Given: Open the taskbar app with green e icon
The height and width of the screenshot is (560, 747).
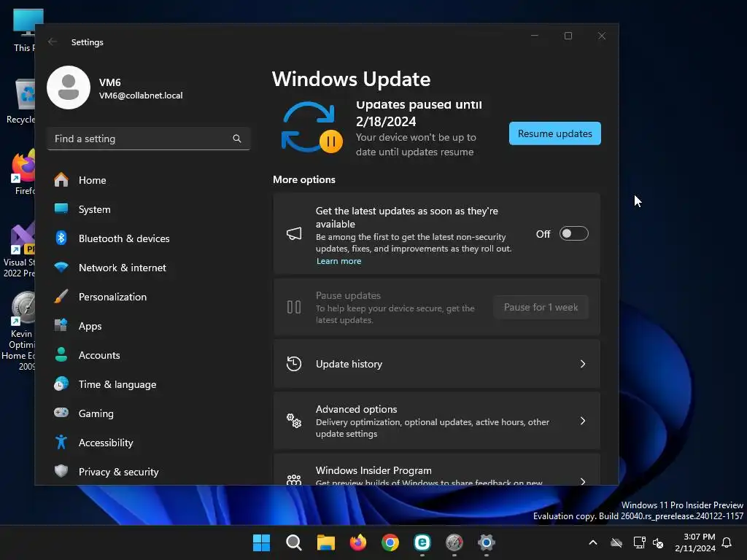Looking at the screenshot, I should click(422, 542).
